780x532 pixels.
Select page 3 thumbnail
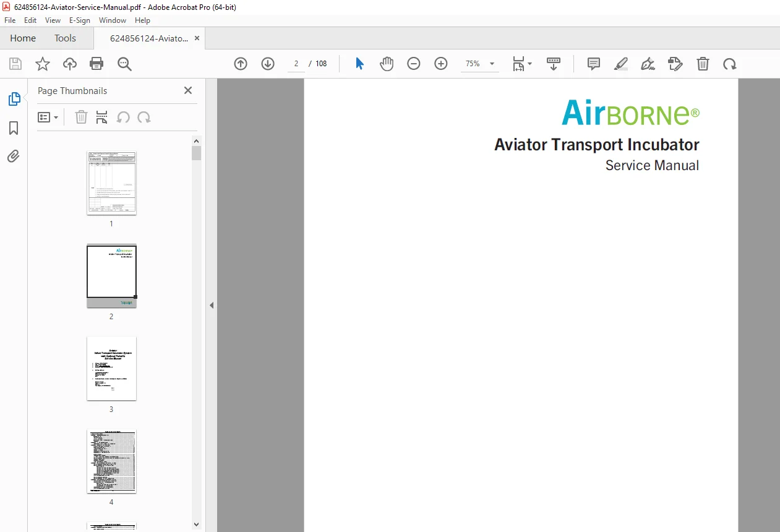[x=111, y=368]
